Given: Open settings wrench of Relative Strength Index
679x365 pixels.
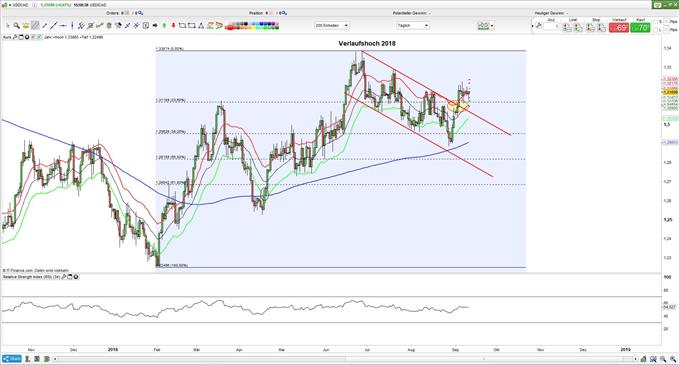Looking at the screenshot, I should click(x=64, y=276).
